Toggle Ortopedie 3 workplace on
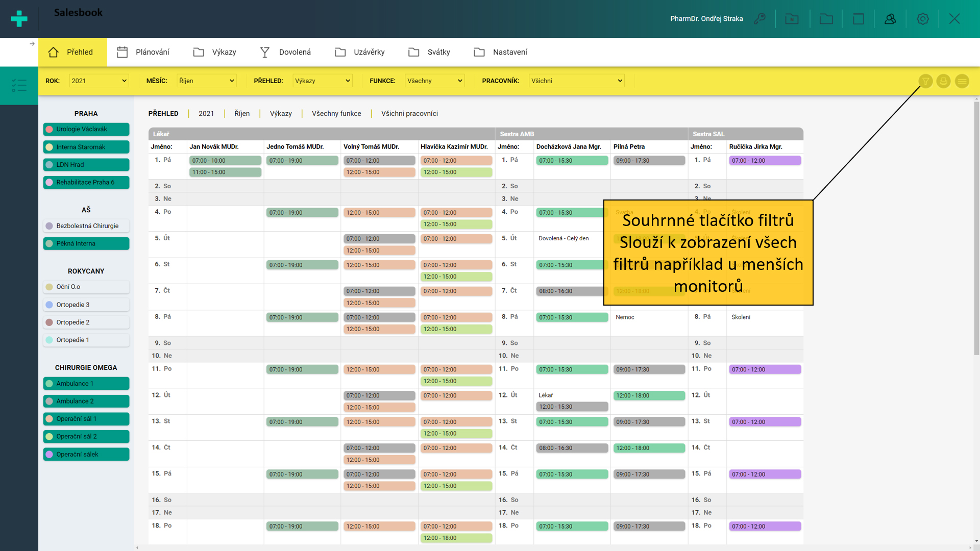The height and width of the screenshot is (551, 980). (86, 305)
